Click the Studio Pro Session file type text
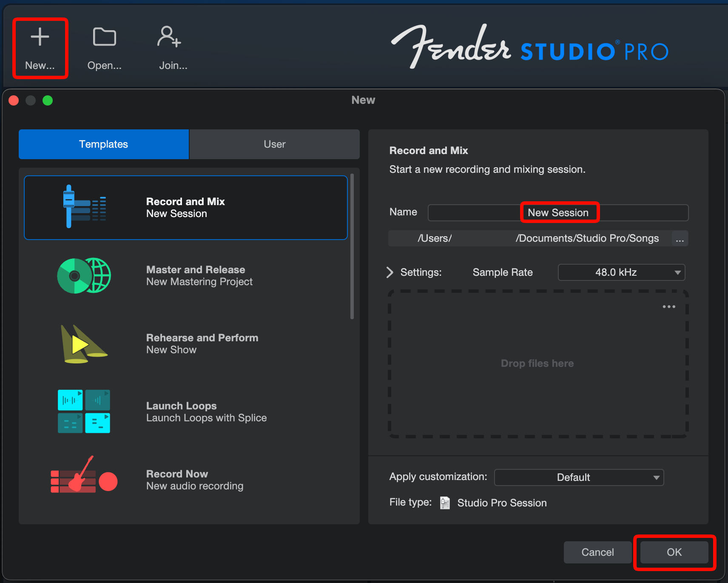Screen dimensions: 728x583 tap(502, 503)
